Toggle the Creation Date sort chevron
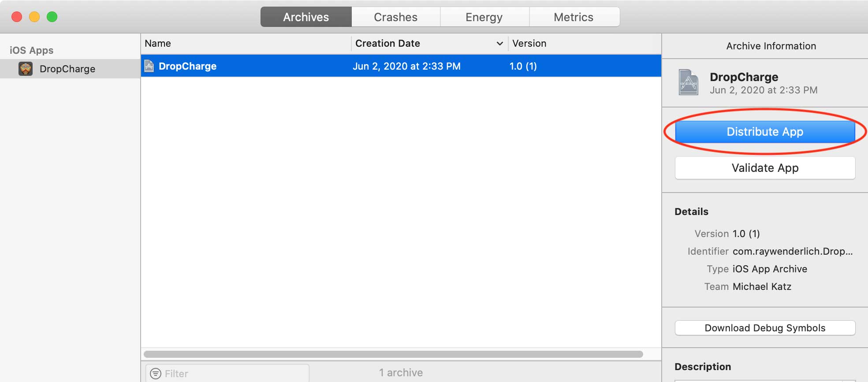Screen dimensions: 868x382 [499, 44]
